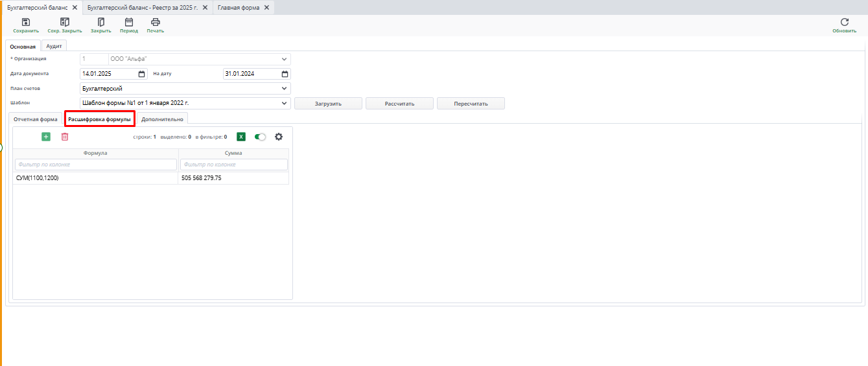Open grid settings gear icon
Viewport: 868px width, 366px height.
pyautogui.click(x=279, y=137)
